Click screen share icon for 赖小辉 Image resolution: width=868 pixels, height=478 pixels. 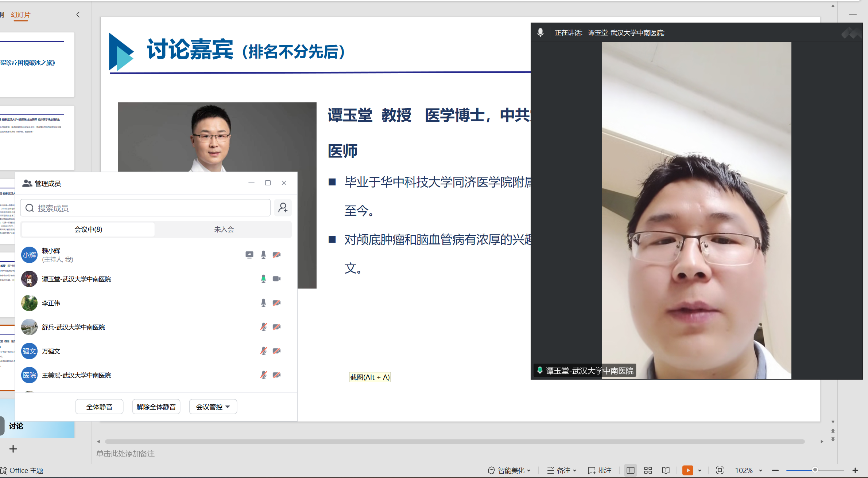249,255
